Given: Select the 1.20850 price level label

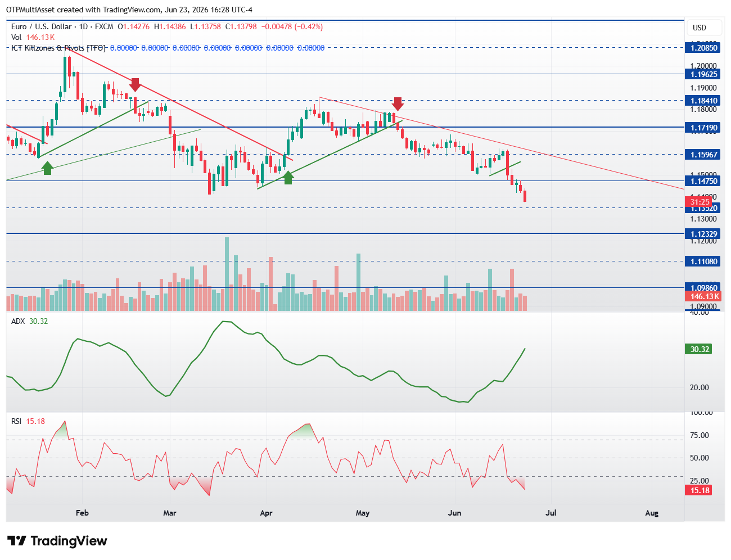Looking at the screenshot, I should pyautogui.click(x=703, y=48).
